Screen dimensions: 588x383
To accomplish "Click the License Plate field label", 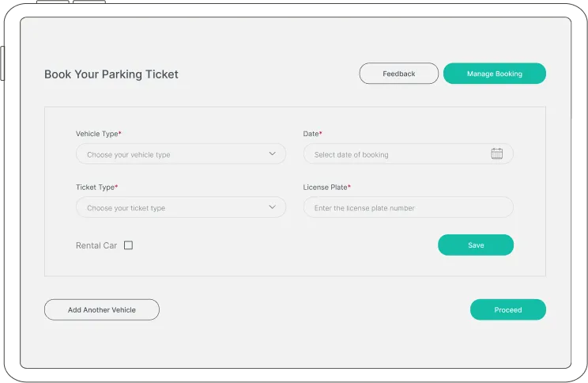I will coord(325,188).
